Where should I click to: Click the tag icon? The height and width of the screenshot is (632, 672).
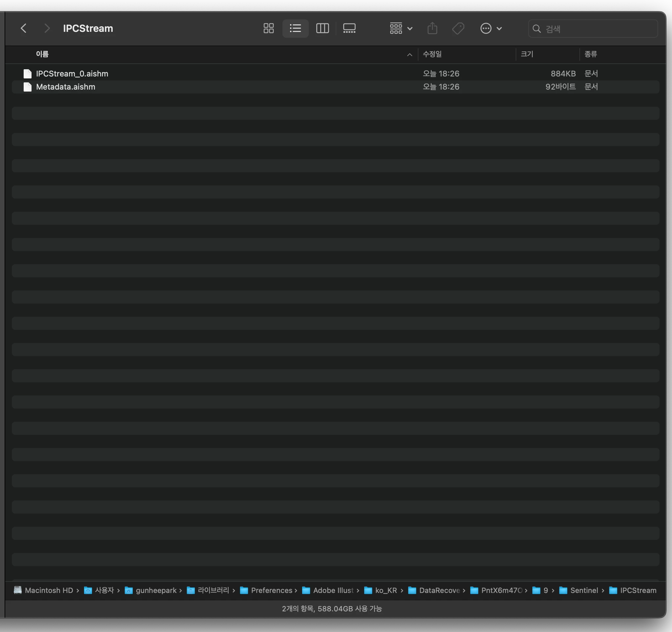pyautogui.click(x=458, y=28)
